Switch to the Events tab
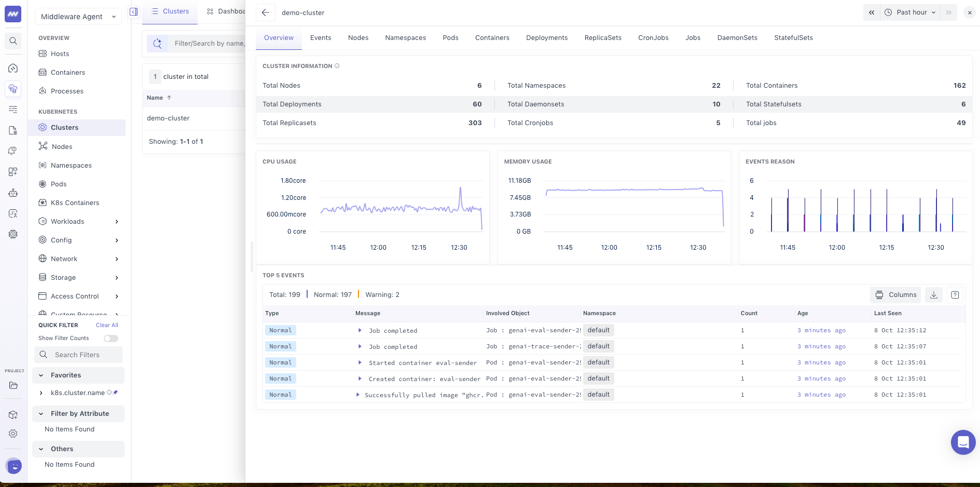 pos(321,38)
